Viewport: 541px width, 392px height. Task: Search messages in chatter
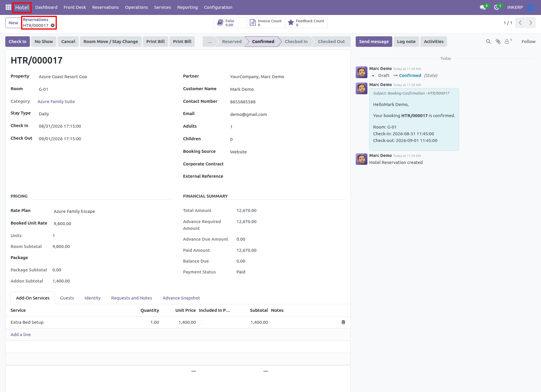coord(488,42)
